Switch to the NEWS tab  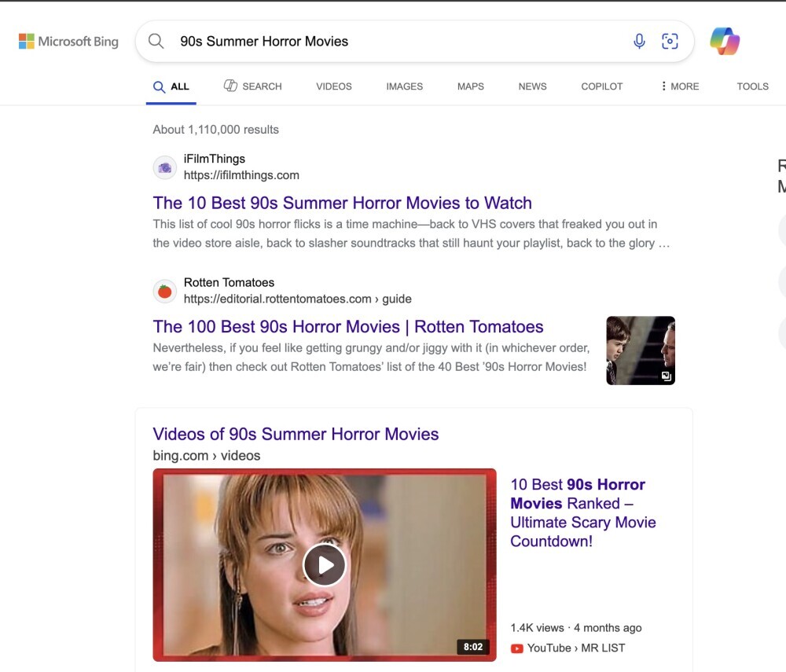532,86
